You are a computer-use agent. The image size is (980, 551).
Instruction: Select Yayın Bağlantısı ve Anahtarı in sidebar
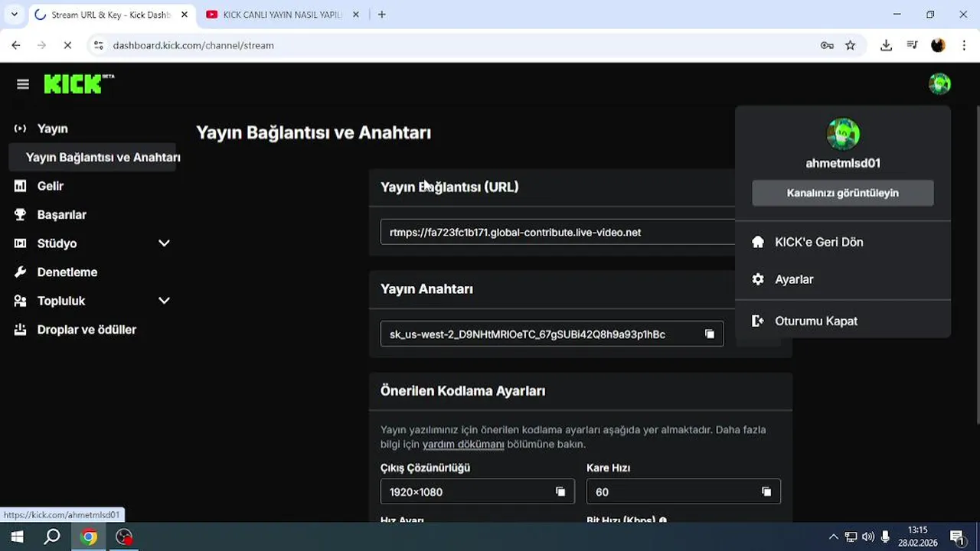pos(93,158)
